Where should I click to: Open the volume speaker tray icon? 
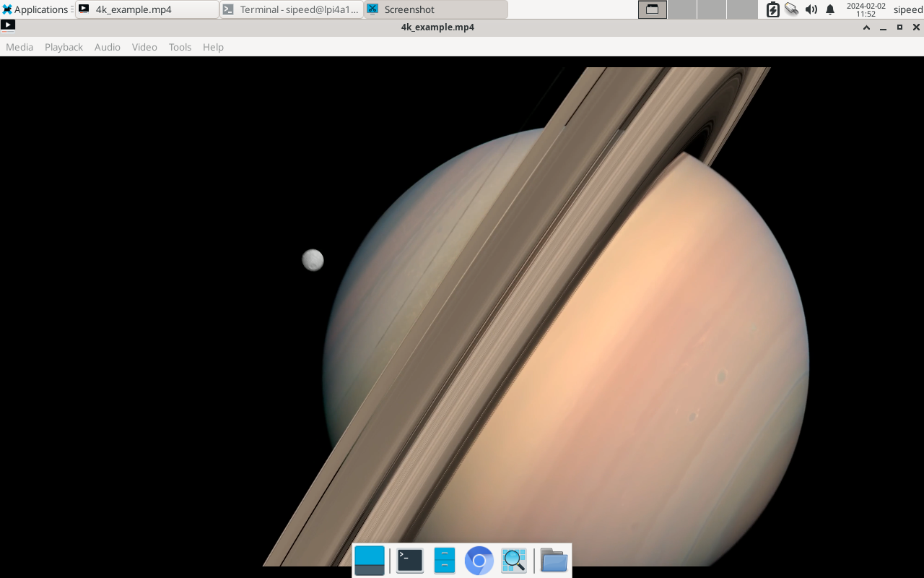tap(811, 9)
